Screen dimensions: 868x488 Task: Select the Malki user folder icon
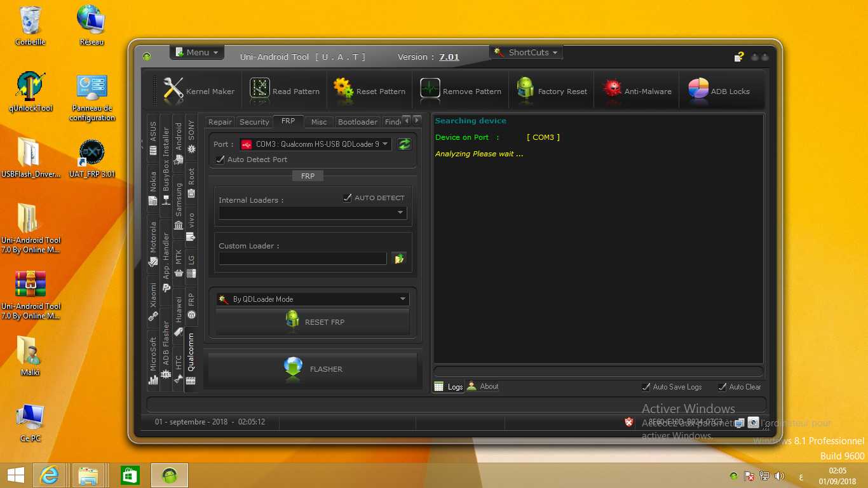(30, 356)
